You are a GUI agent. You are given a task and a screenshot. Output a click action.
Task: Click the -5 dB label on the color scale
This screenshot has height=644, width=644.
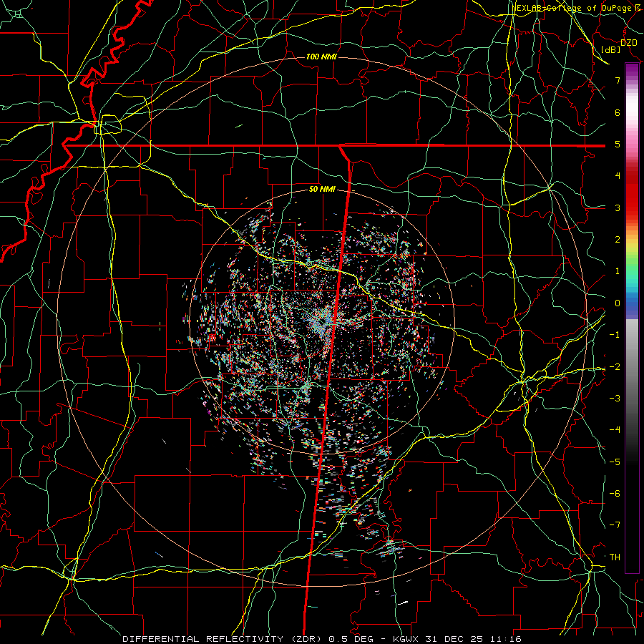tap(615, 462)
